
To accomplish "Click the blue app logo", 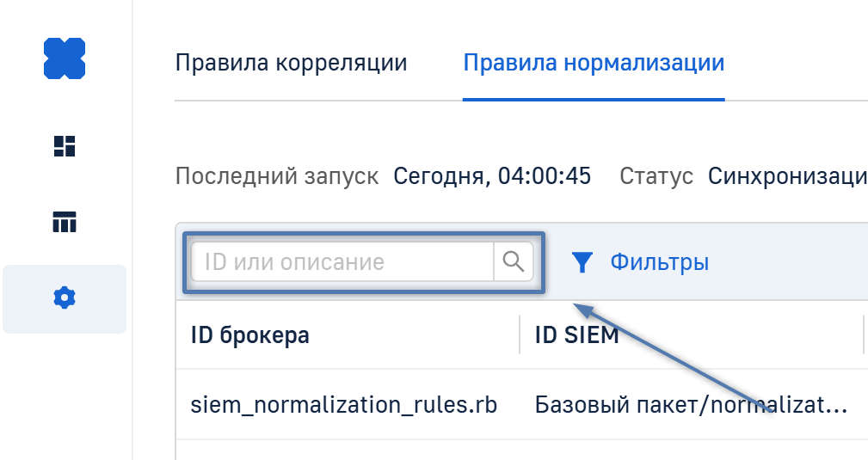I will pyautogui.click(x=65, y=58).
